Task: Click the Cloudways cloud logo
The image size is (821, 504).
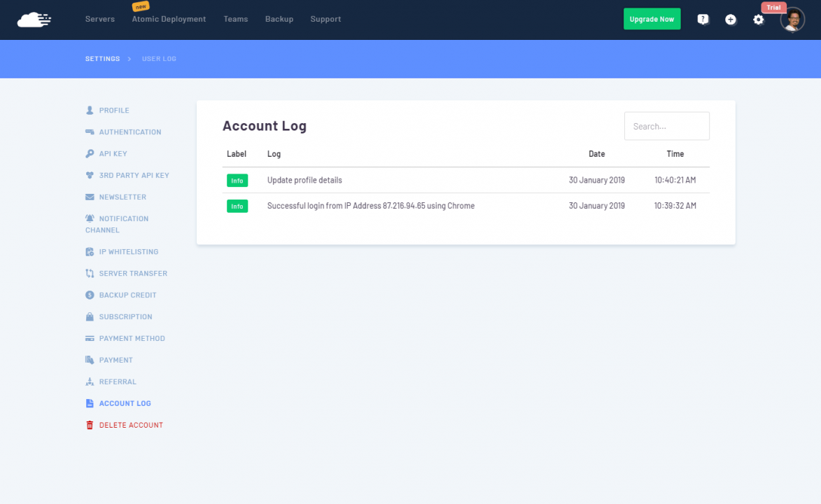Action: click(34, 17)
